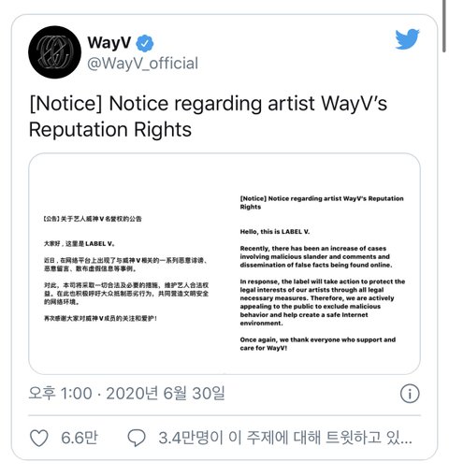Click the "Once again, we thank everyone" paragraph

tap(318, 344)
